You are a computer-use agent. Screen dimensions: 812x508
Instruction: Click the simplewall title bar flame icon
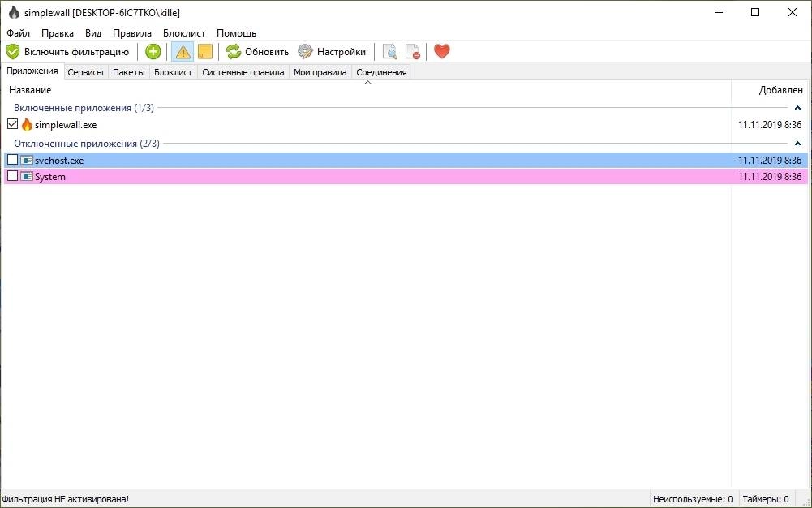[x=14, y=12]
